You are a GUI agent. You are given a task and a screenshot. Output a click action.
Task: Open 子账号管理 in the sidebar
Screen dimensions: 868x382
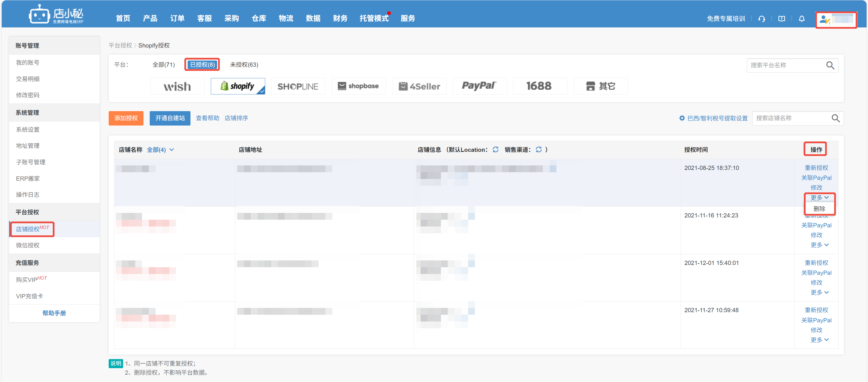(31, 162)
